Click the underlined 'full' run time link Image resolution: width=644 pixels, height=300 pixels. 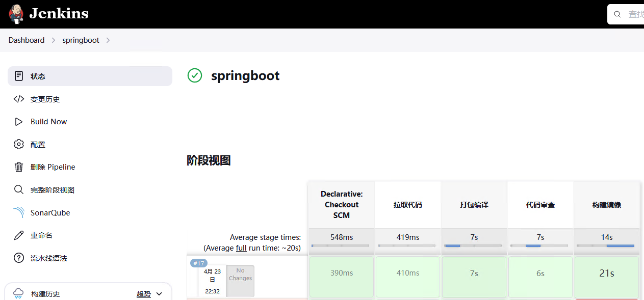point(241,248)
